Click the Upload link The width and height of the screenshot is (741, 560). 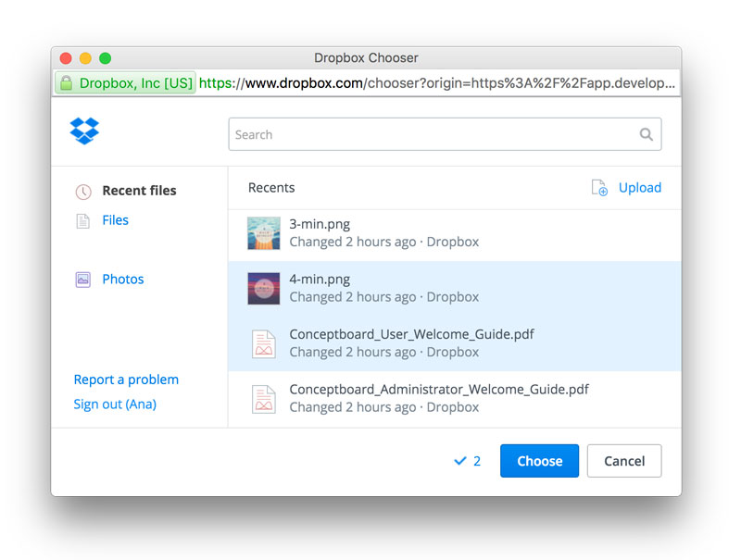pos(640,188)
